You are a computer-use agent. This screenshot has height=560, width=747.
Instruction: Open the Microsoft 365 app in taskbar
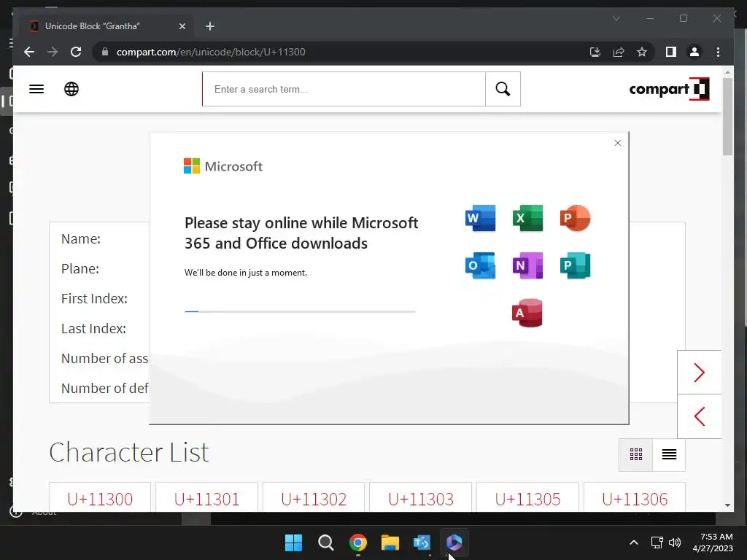(454, 542)
